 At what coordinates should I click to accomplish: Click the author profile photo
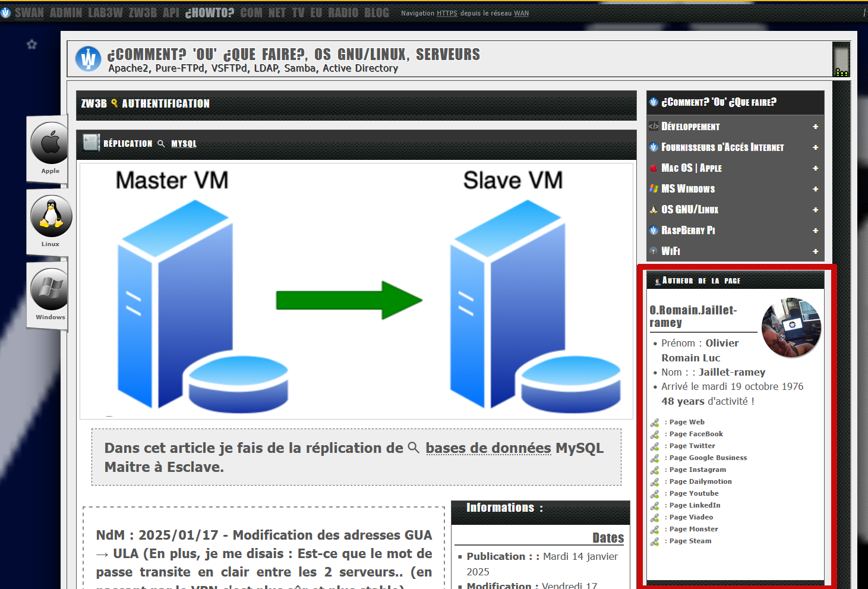791,327
